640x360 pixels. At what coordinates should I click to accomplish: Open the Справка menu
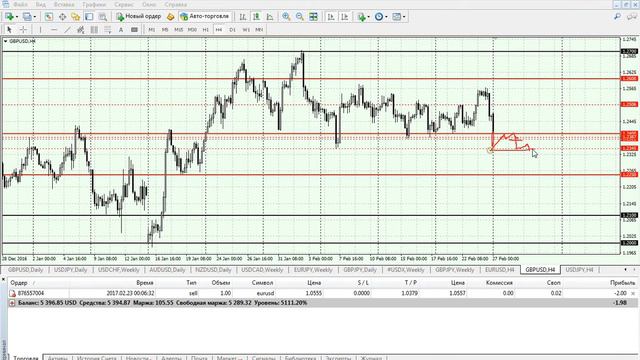[x=176, y=4]
